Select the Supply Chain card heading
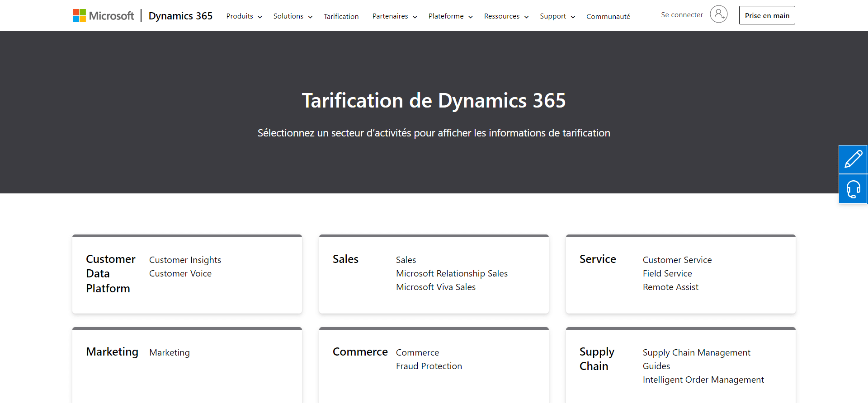868x403 pixels. tap(597, 359)
